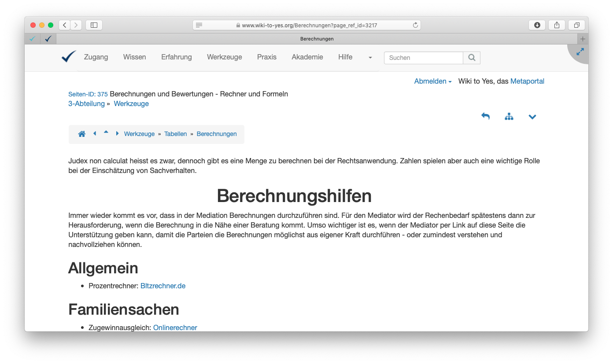Click the Wiki to Yes checkmark logo
Screen dimensions: 613x364
tap(69, 57)
